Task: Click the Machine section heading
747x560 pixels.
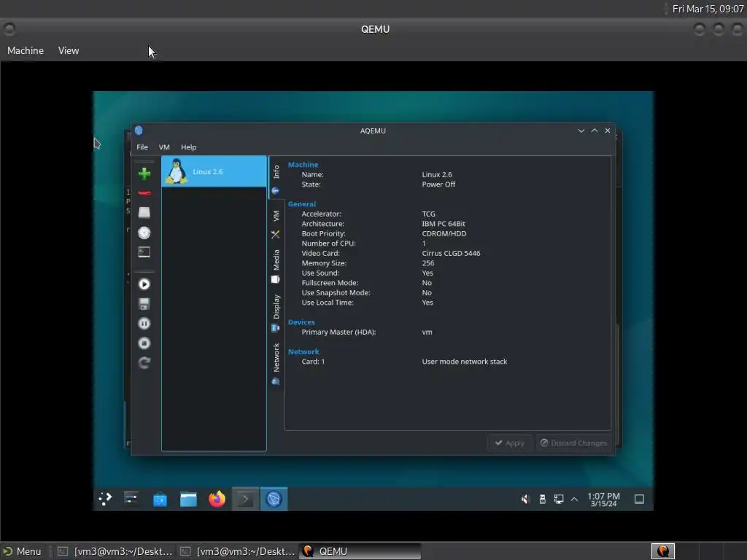Action: click(x=303, y=164)
